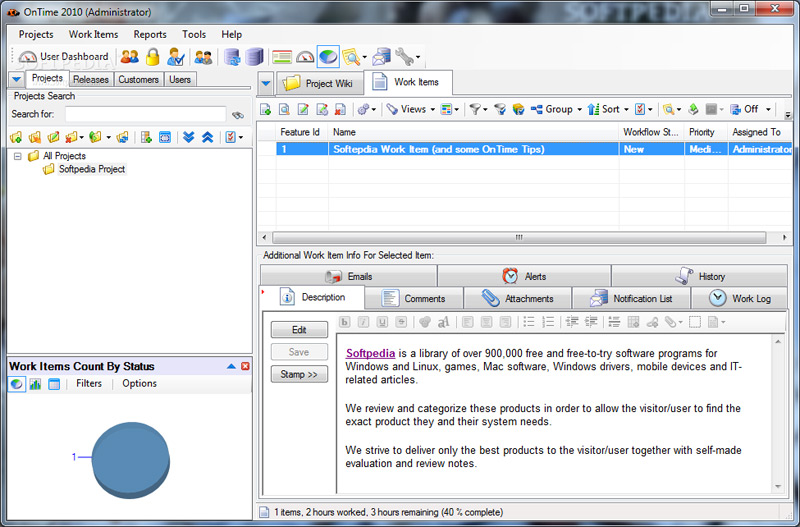This screenshot has height=527, width=800.
Task: Click the blue dropdown arrow beside Projects tab
Action: pyautogui.click(x=16, y=80)
